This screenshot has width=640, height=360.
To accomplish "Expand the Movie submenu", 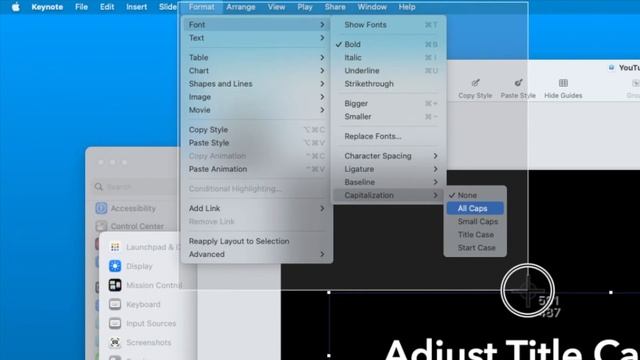I will (257, 110).
